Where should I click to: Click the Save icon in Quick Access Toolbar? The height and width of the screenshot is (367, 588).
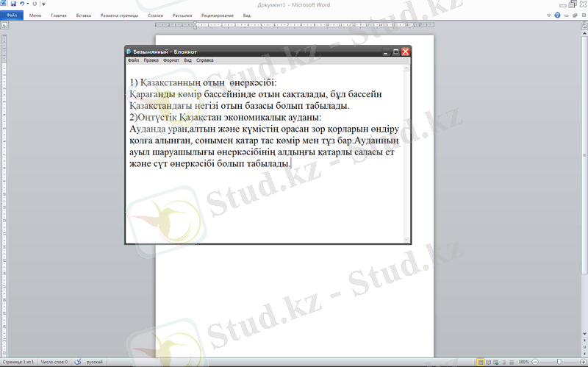coord(13,4)
